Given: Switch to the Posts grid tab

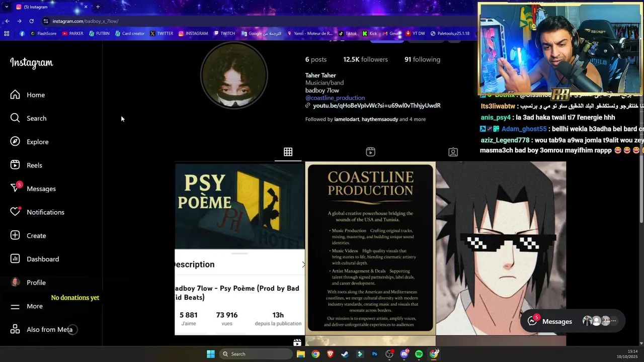Looking at the screenshot, I should (x=288, y=152).
